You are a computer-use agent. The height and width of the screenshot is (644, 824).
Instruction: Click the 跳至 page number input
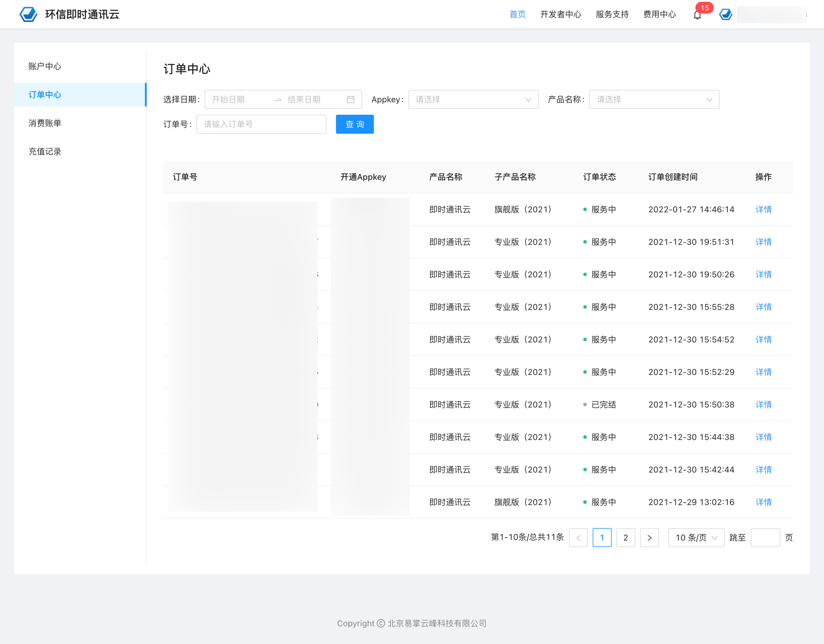(765, 538)
